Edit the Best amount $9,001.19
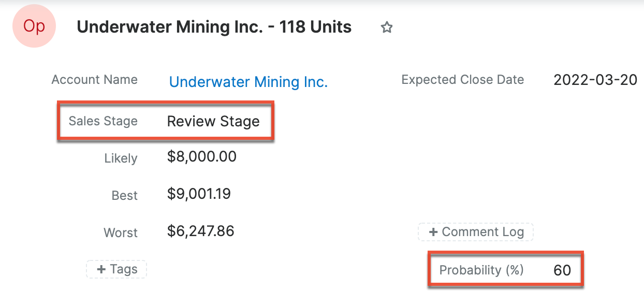The height and width of the screenshot is (291, 644). (x=199, y=194)
